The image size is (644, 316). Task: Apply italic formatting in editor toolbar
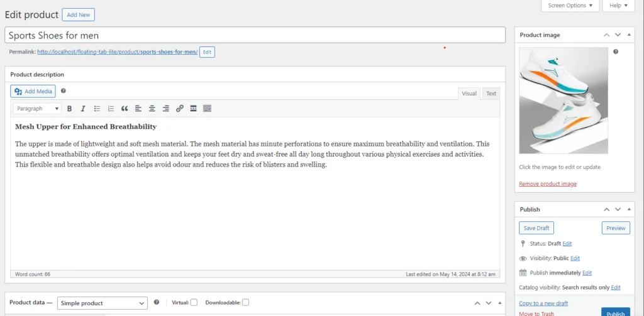[83, 109]
